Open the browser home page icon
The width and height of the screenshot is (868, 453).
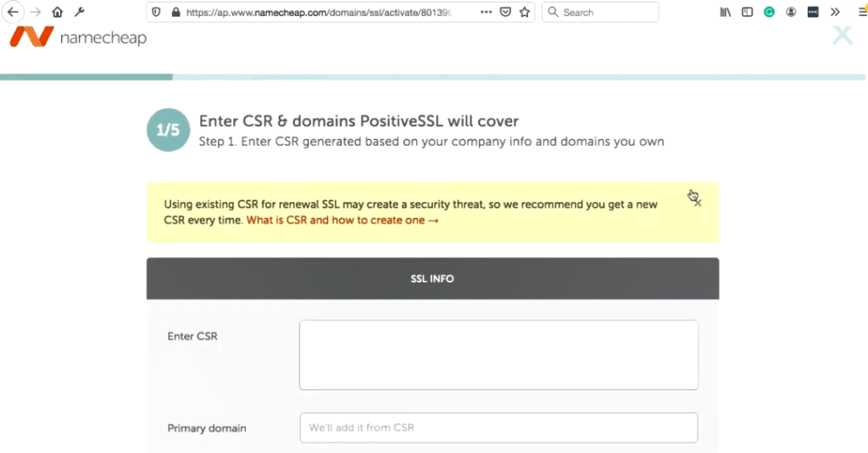[58, 12]
